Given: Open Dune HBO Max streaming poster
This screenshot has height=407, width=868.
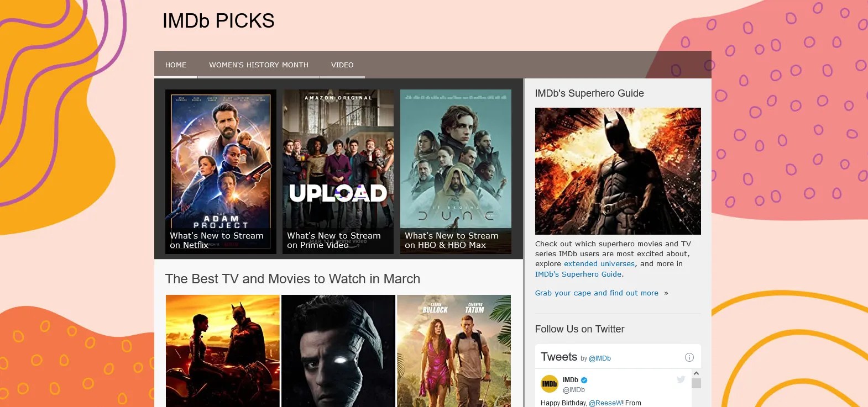Looking at the screenshot, I should click(456, 172).
